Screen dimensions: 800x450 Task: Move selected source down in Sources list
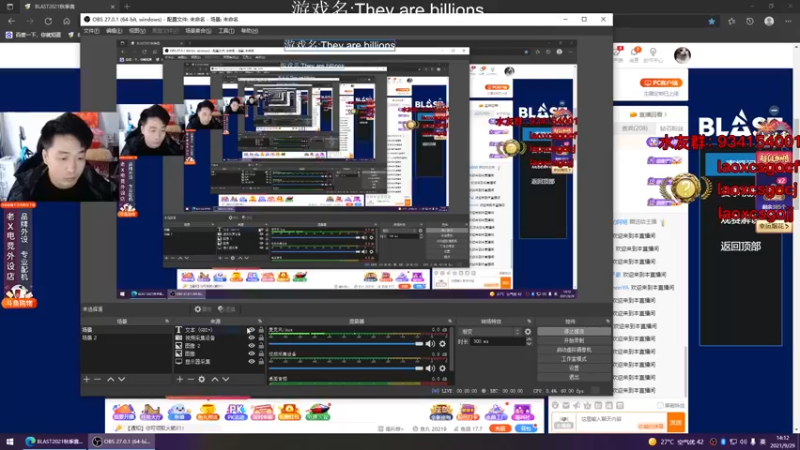[226, 380]
